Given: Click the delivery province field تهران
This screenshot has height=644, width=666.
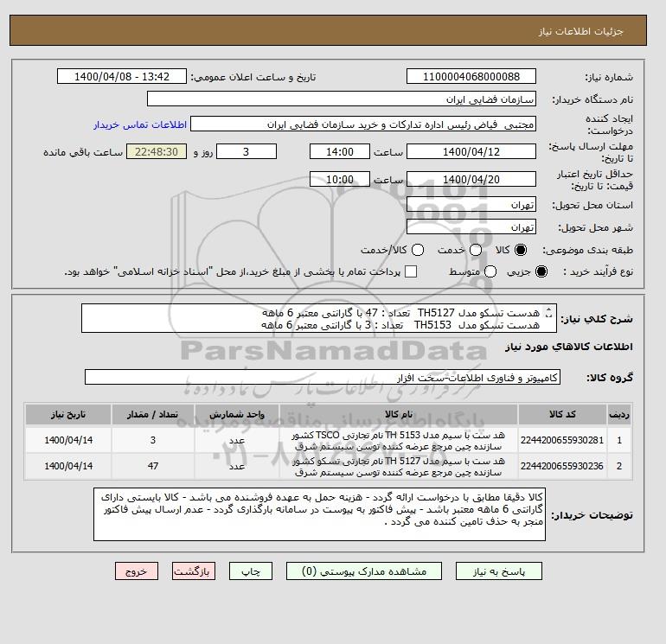Looking at the screenshot, I should (471, 205).
